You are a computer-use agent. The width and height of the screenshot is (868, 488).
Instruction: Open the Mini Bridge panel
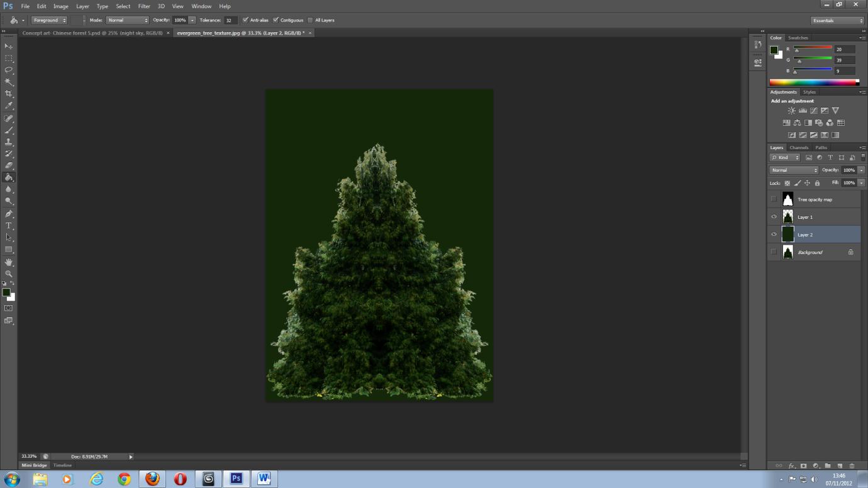click(x=33, y=465)
